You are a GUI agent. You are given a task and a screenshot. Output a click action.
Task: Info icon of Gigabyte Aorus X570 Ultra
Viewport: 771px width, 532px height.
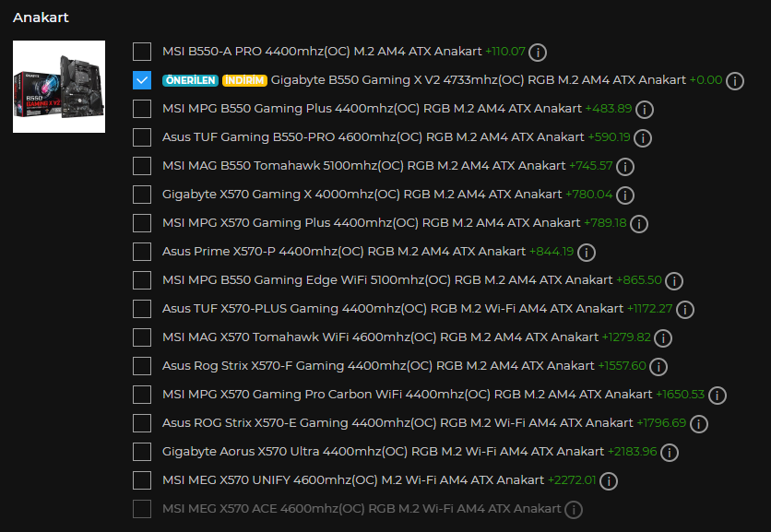pyautogui.click(x=670, y=452)
